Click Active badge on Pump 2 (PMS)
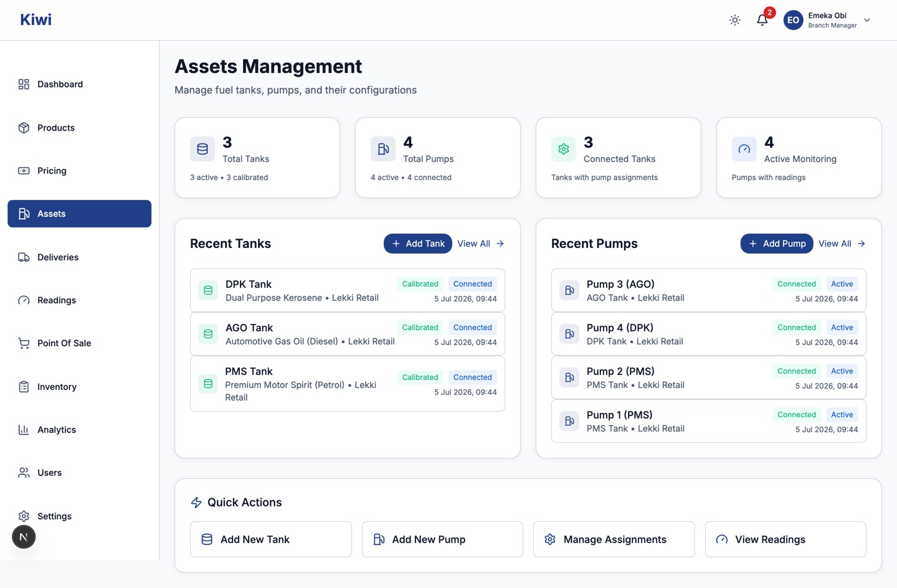 [x=842, y=371]
